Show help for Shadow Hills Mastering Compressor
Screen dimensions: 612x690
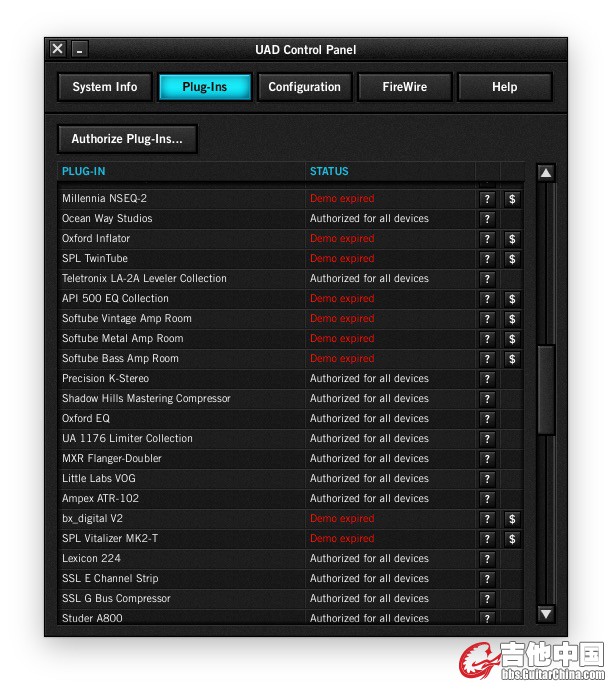click(x=487, y=400)
